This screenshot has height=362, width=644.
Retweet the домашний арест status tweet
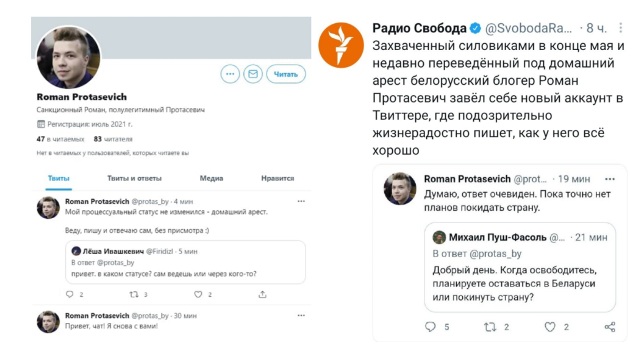(x=134, y=294)
